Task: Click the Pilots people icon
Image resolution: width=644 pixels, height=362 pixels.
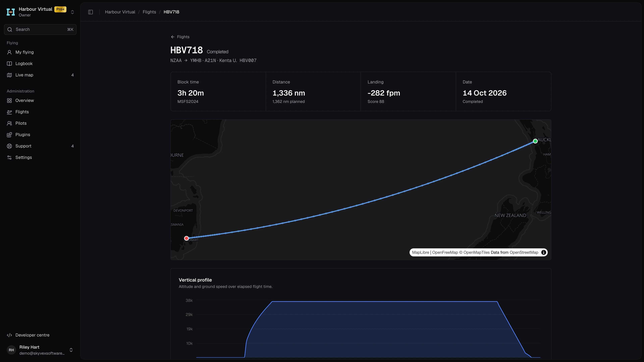Action: [10, 123]
